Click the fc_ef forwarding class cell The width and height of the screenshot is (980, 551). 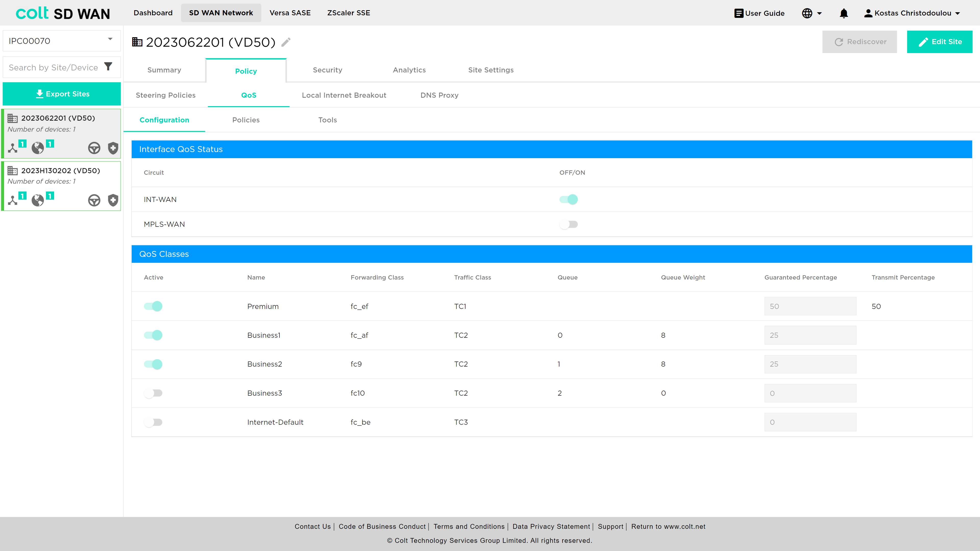[x=360, y=306]
